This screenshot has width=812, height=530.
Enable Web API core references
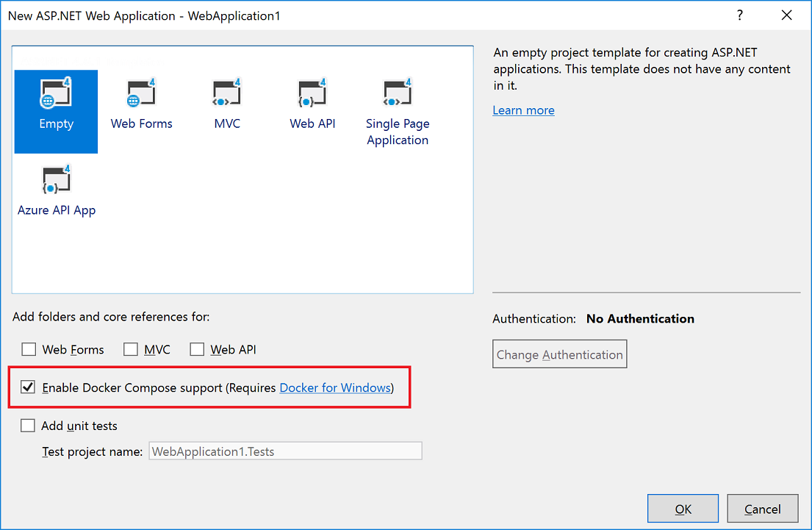pos(196,349)
